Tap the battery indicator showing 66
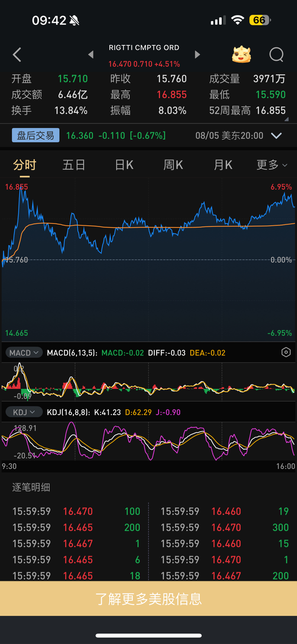The image size is (297, 644). pos(260,20)
